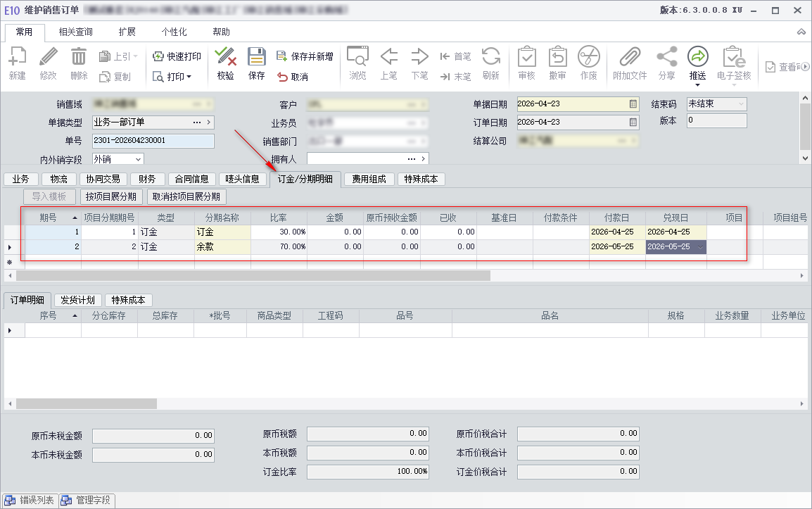Click the 作废 (Void) icon
The width and height of the screenshot is (812, 509).
(x=589, y=63)
